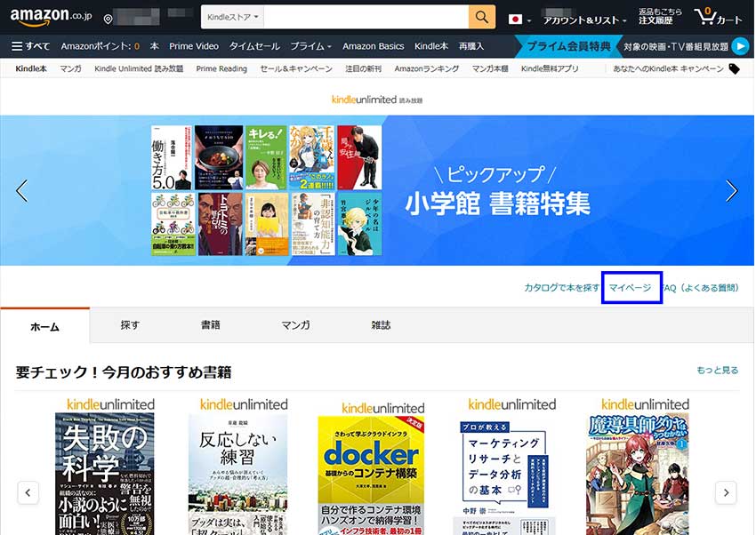Open Amazonポイント link

100,46
